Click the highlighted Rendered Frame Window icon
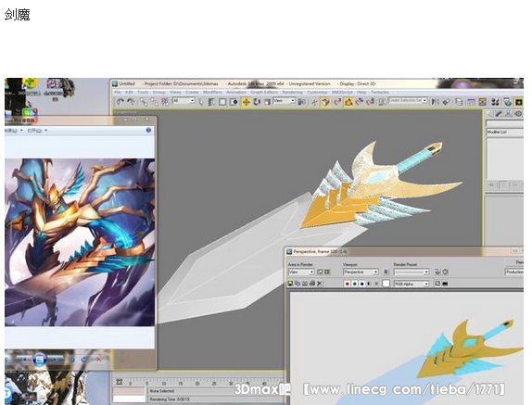The height and width of the screenshot is (405, 532). 519,102
